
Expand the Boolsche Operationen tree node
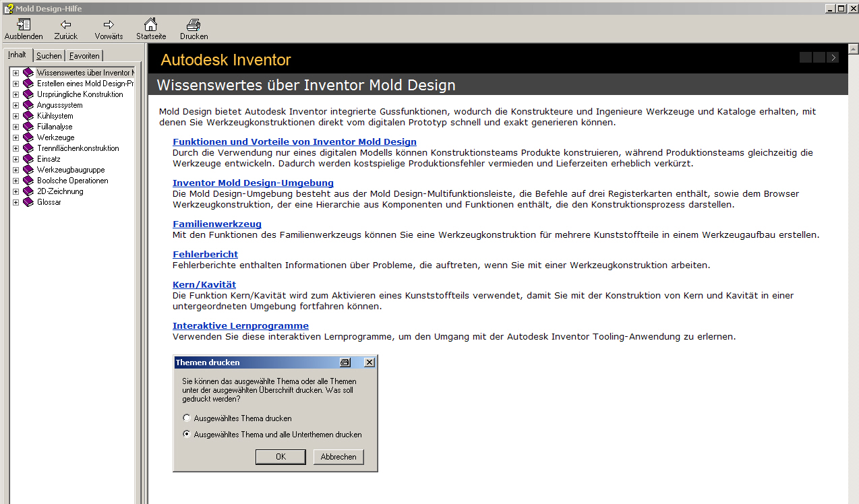[x=16, y=181]
